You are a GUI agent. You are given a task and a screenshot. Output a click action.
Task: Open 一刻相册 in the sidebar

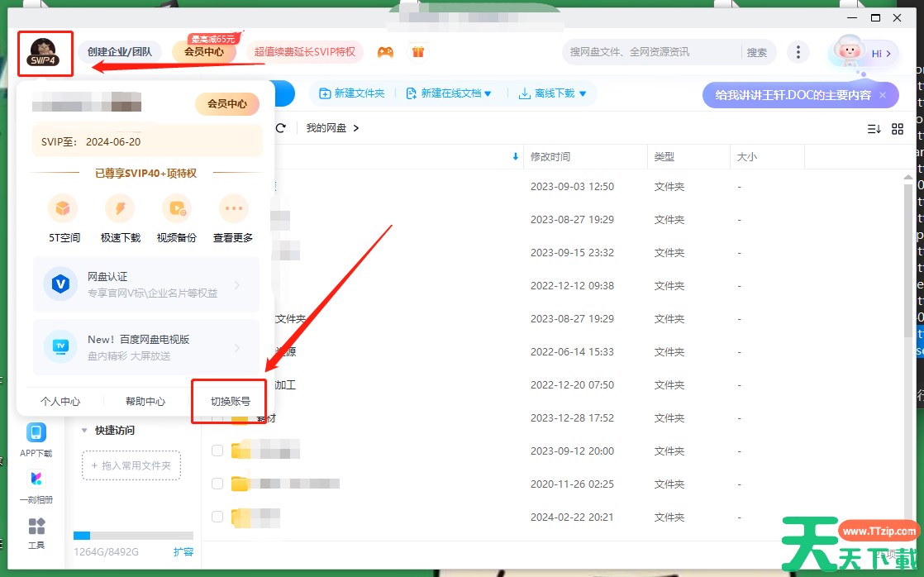pos(36,486)
